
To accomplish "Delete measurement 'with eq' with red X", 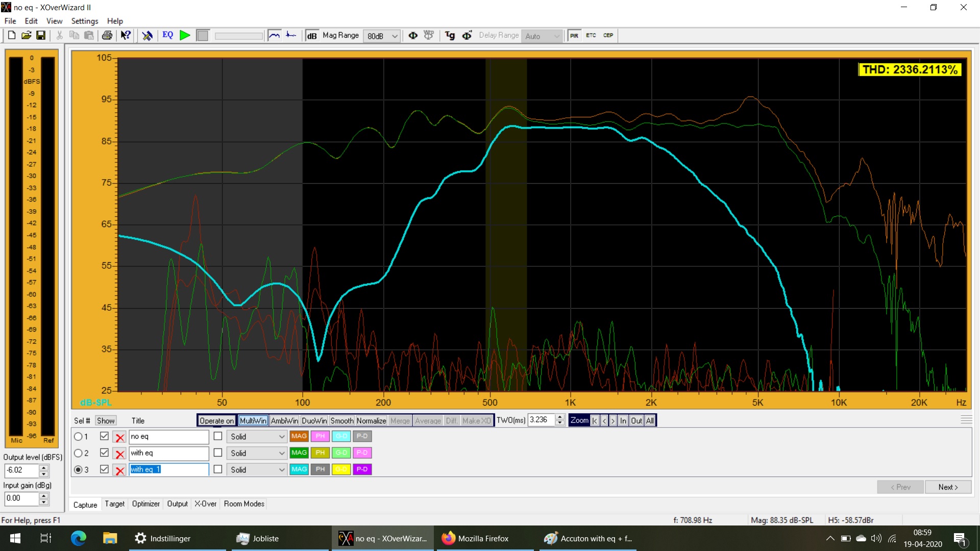I will (x=120, y=454).
